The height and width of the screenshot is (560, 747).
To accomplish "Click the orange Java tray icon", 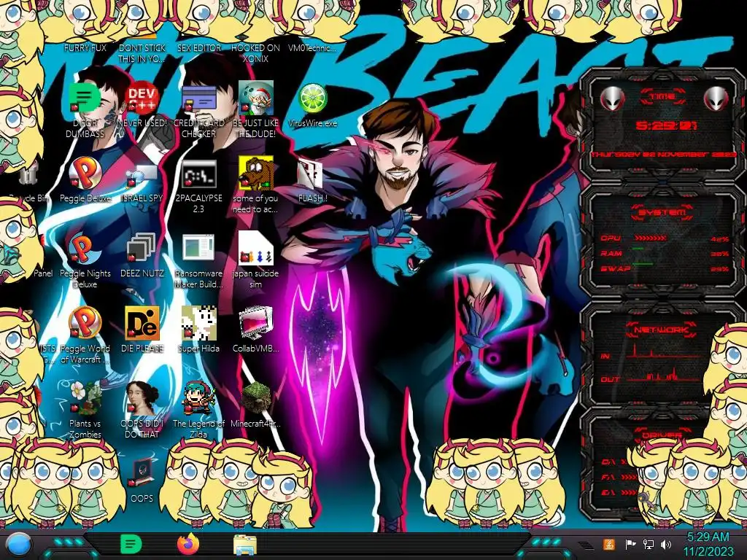I will [609, 544].
